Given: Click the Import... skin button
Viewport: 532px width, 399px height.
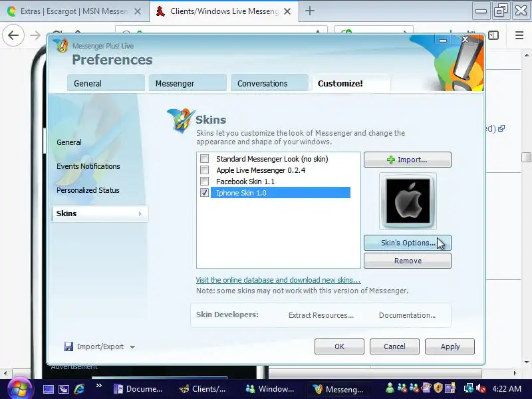Looking at the screenshot, I should click(408, 160).
